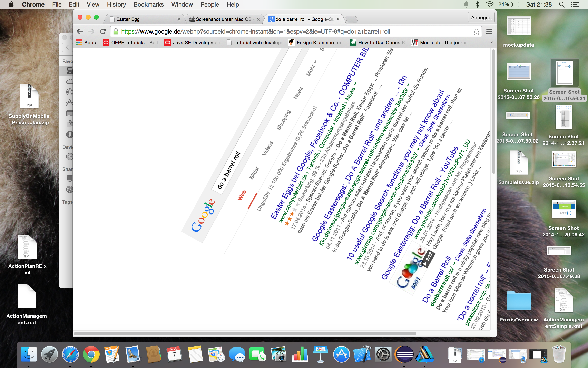Select the PraxisOverview folder on the desktop
588x368 pixels.
point(519,306)
